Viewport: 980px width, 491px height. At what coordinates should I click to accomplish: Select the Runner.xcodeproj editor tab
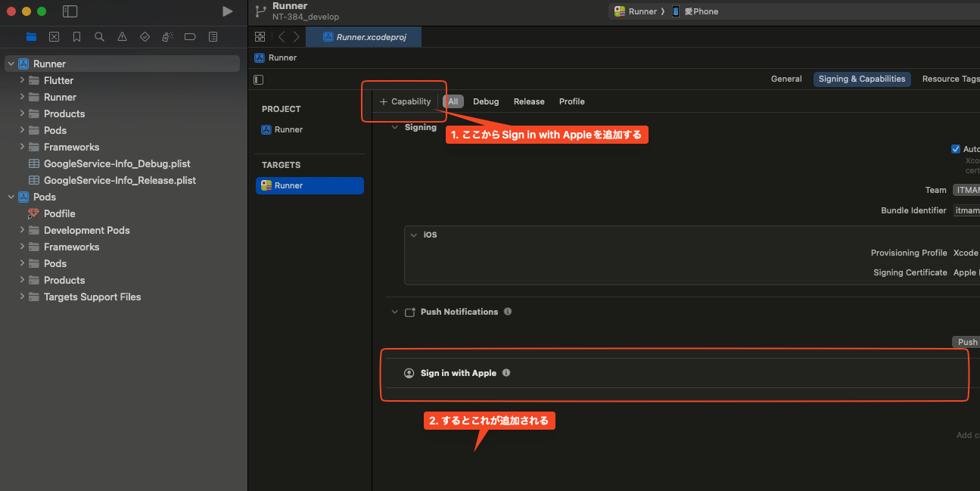(x=363, y=36)
